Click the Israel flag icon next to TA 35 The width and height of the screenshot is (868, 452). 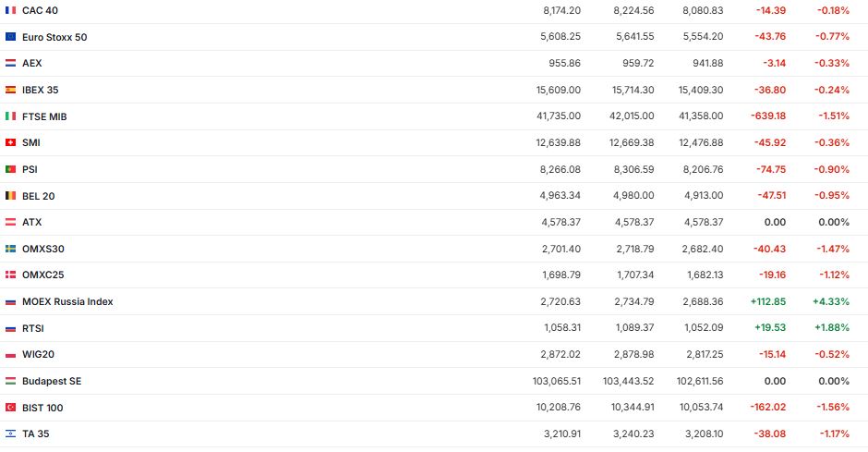pyautogui.click(x=10, y=434)
